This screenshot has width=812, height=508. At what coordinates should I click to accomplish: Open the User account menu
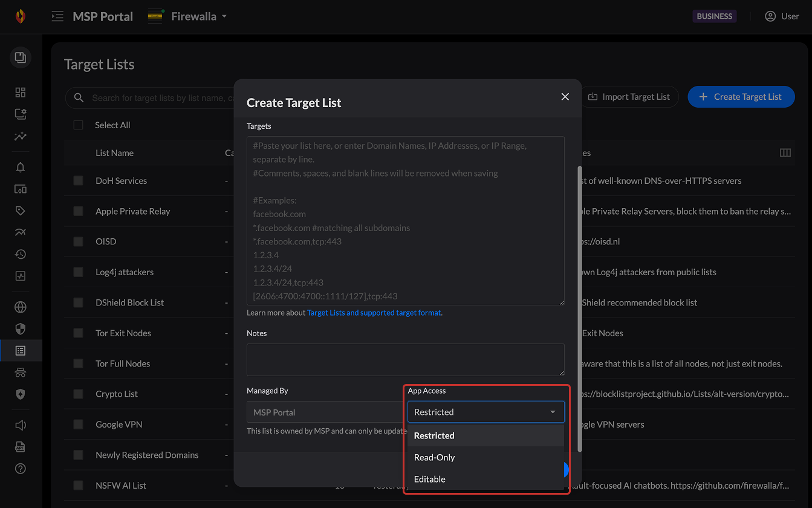tap(782, 16)
